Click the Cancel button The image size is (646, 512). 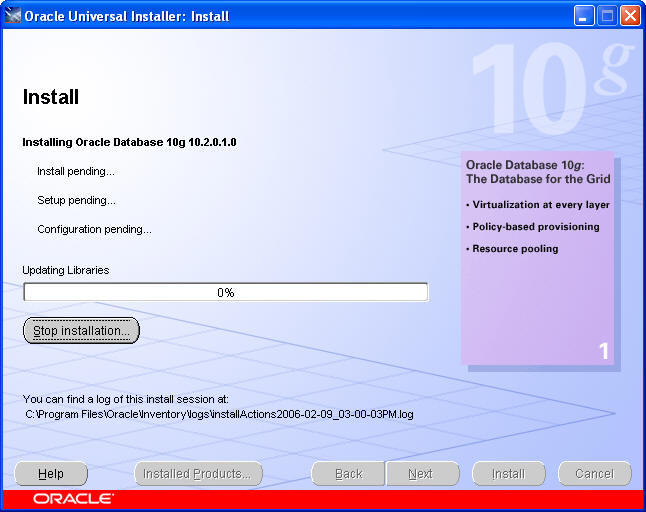click(x=595, y=474)
